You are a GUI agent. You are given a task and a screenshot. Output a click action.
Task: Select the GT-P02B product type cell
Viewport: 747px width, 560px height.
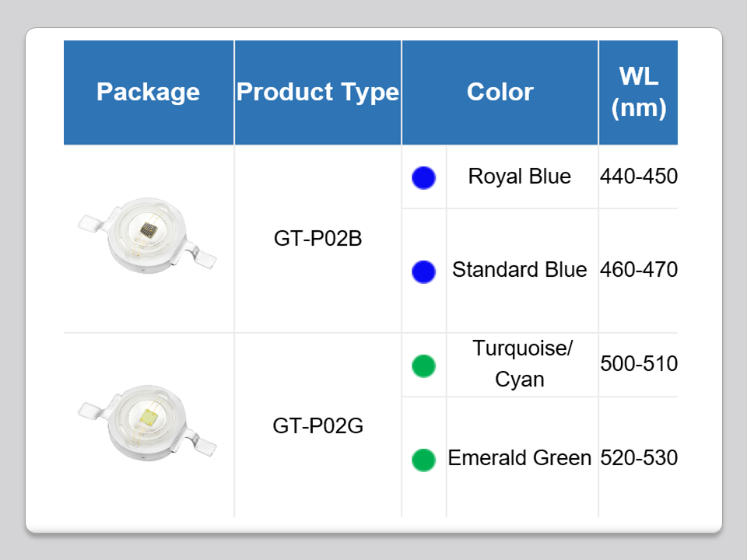click(x=317, y=239)
